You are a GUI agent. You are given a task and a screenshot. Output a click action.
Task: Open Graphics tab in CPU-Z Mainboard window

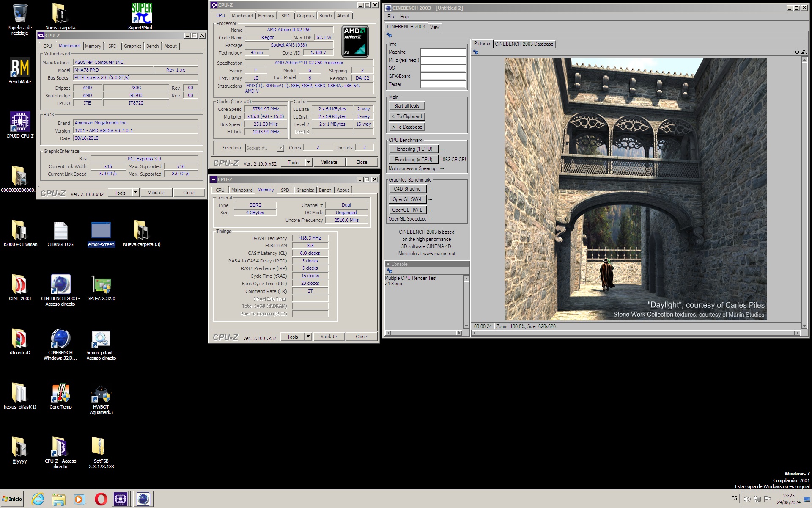tap(132, 46)
